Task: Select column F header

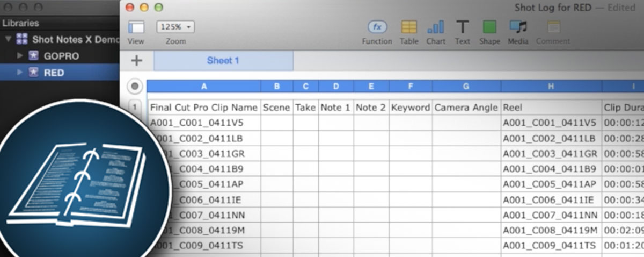Action: coord(411,86)
